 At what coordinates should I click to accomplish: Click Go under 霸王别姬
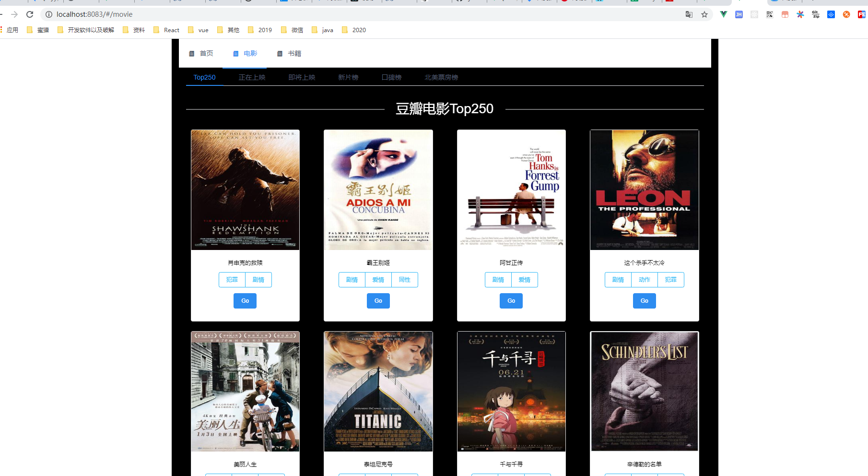click(x=378, y=301)
